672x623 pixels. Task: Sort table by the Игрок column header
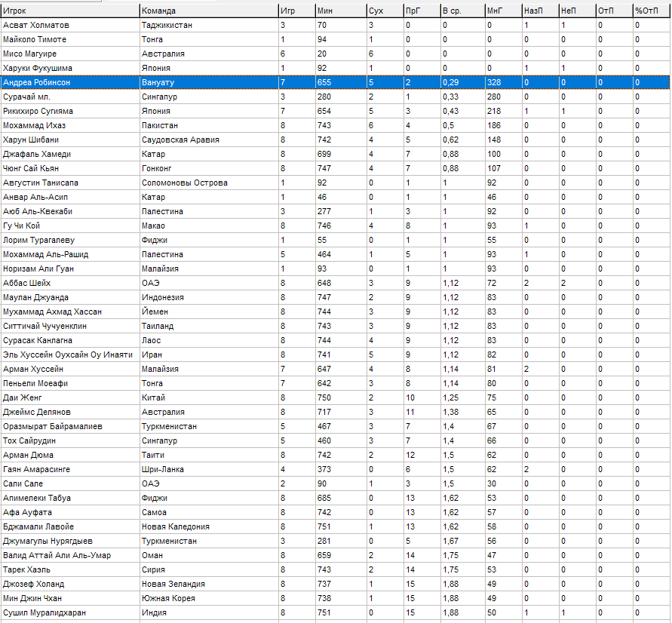(70, 11)
